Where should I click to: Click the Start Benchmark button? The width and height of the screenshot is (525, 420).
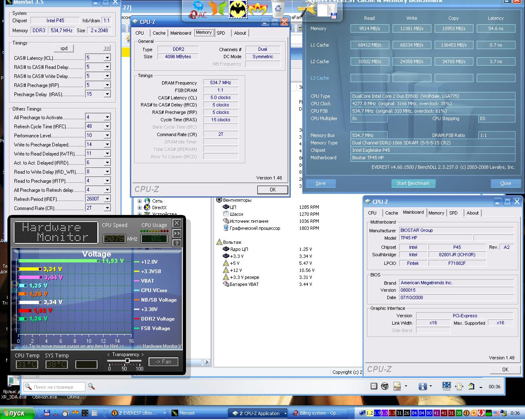(x=413, y=183)
